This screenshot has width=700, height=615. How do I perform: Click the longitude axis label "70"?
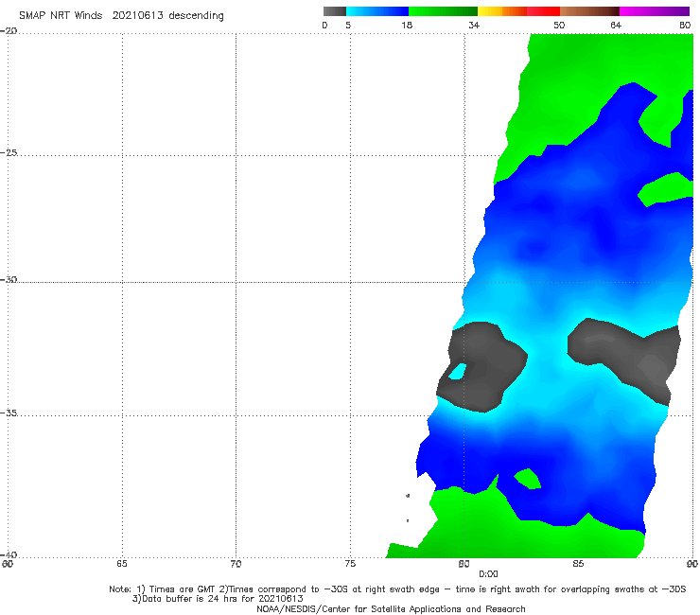click(x=236, y=564)
